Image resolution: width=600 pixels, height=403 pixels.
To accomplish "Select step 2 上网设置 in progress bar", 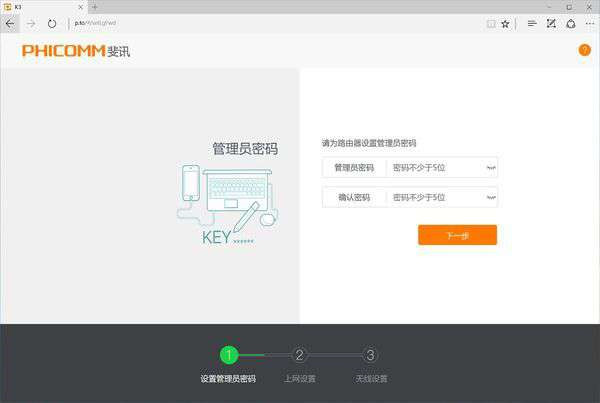I will [x=299, y=356].
